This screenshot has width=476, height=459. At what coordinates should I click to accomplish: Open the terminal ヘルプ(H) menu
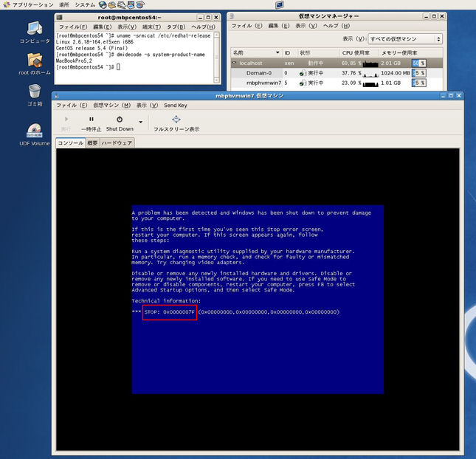(x=203, y=27)
